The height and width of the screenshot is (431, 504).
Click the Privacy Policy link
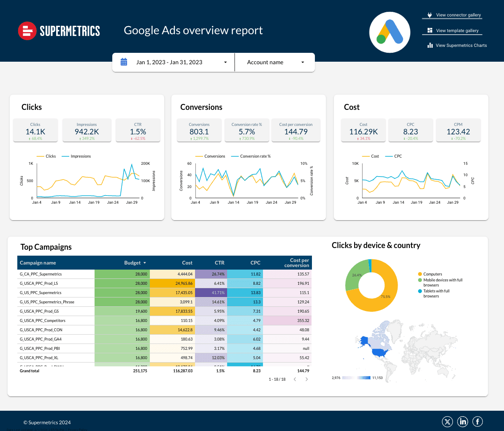click(78, 430)
